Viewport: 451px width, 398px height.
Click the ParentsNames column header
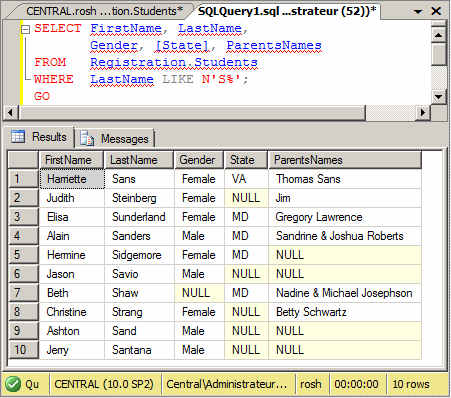pyautogui.click(x=345, y=160)
